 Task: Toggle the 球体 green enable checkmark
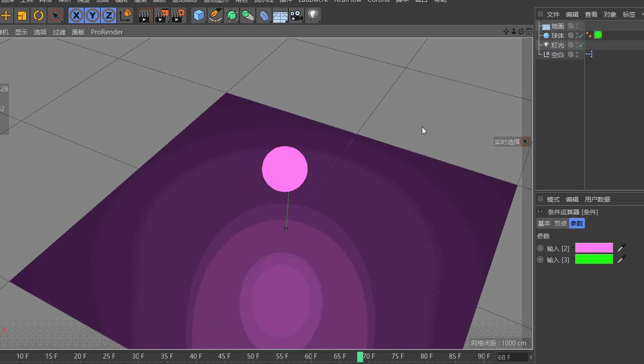tap(581, 36)
